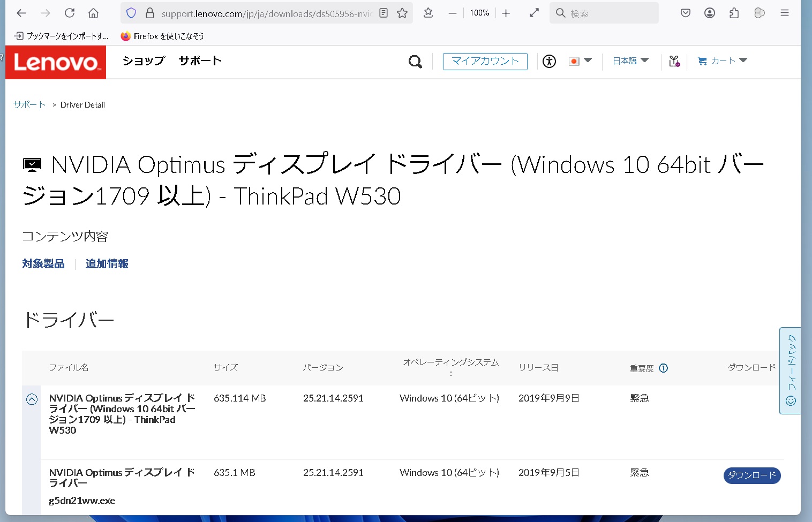812x522 pixels.
Task: Select the 635.114 MB size cell
Action: point(240,398)
